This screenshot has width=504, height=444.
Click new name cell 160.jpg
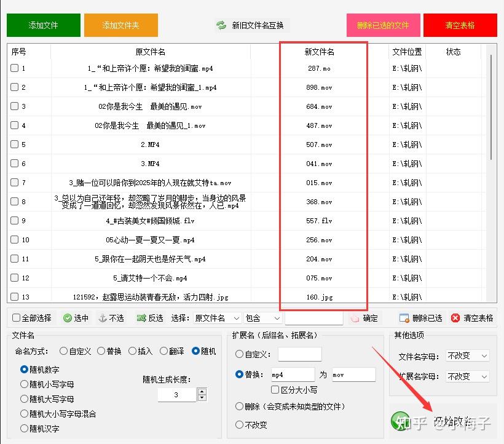(319, 297)
